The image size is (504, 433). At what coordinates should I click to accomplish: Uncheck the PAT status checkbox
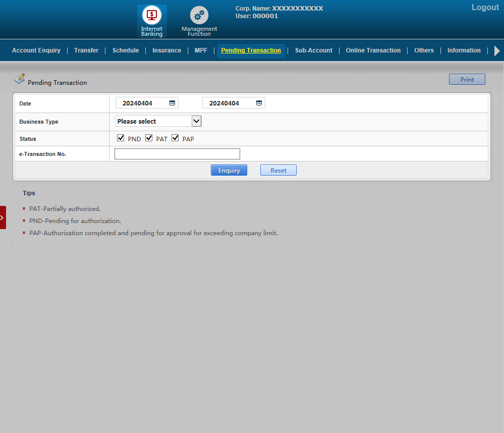point(149,138)
